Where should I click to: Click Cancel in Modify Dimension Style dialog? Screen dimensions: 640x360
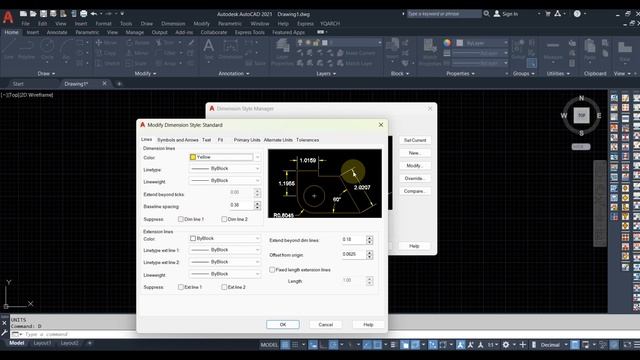[x=326, y=324]
